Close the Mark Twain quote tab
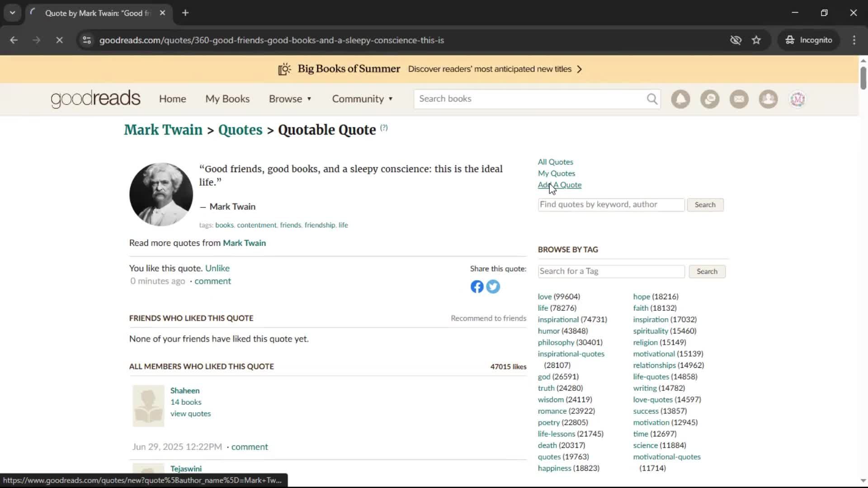 [162, 13]
